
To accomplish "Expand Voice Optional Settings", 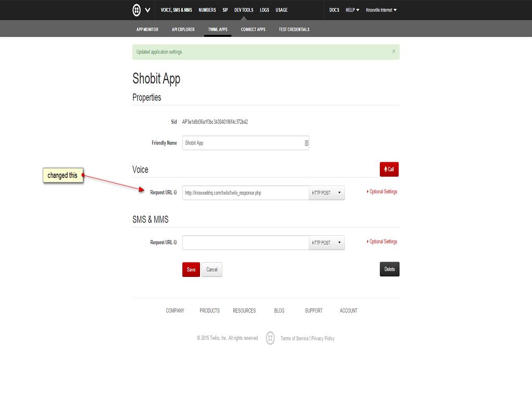I will click(x=382, y=192).
